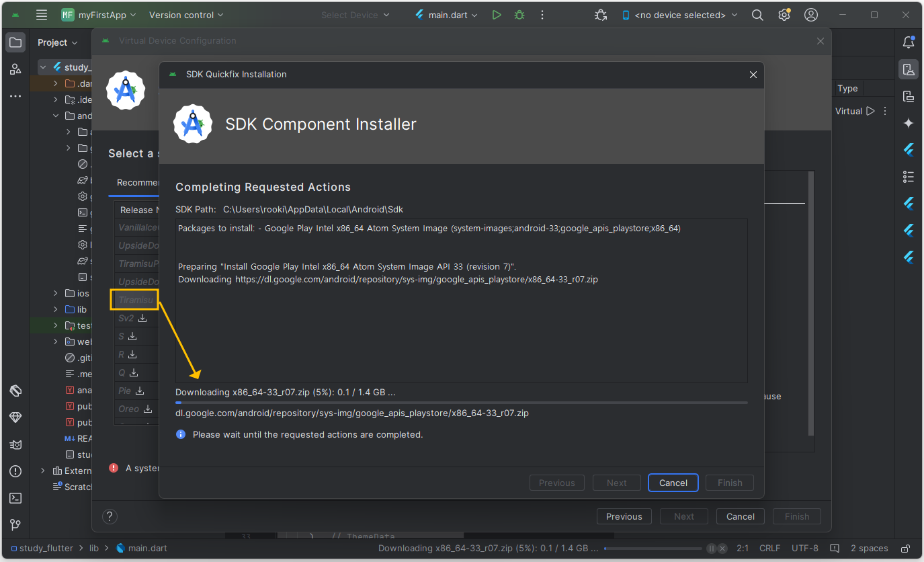Download the Sv2 system image
Screen dimensions: 924x562
[x=142, y=318]
